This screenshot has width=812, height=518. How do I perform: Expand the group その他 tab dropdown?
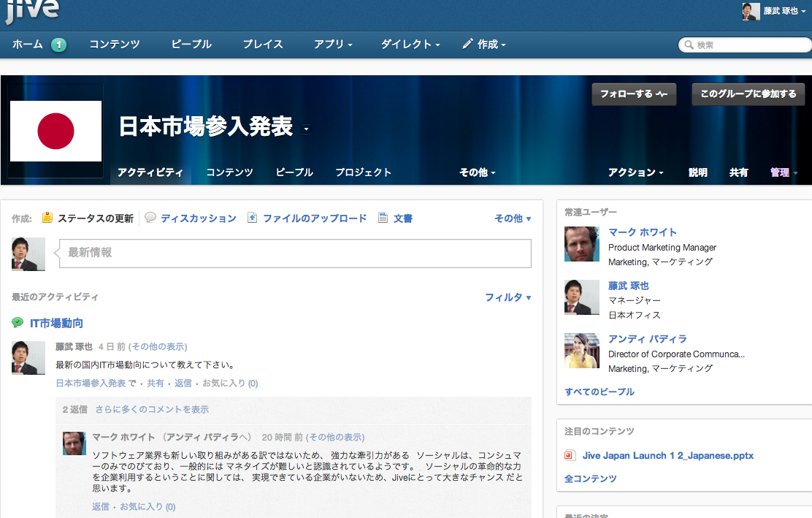478,172
